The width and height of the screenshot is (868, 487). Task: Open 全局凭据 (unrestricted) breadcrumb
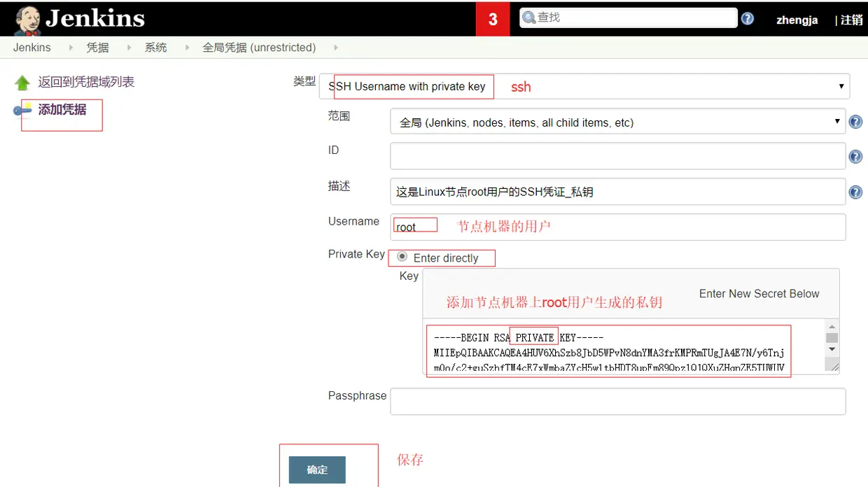(x=259, y=48)
